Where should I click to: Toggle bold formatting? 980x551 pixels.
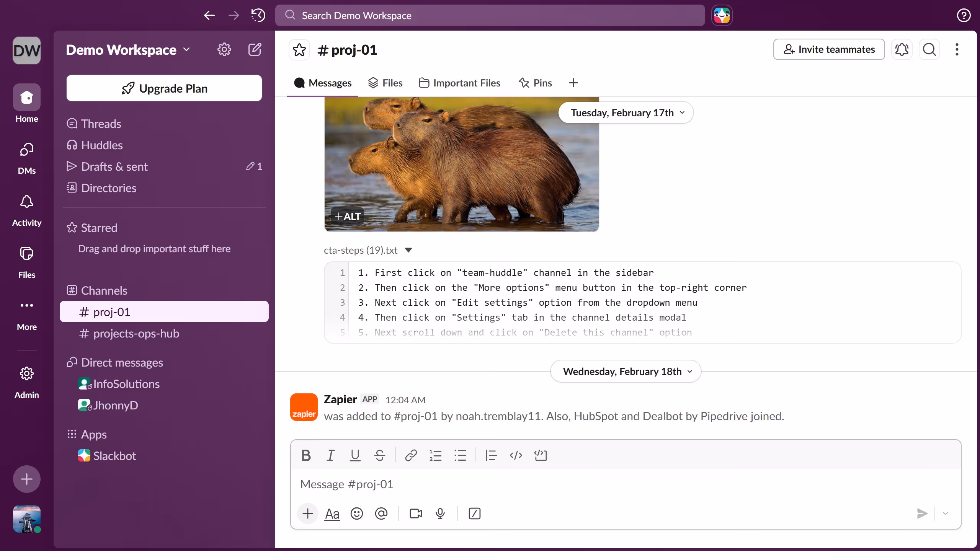pyautogui.click(x=306, y=455)
